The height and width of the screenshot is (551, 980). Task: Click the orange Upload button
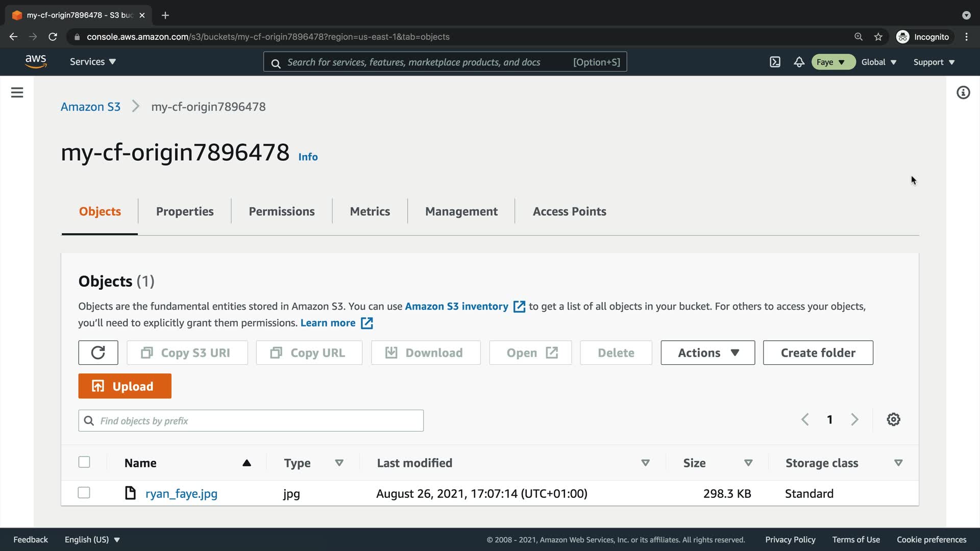point(125,386)
